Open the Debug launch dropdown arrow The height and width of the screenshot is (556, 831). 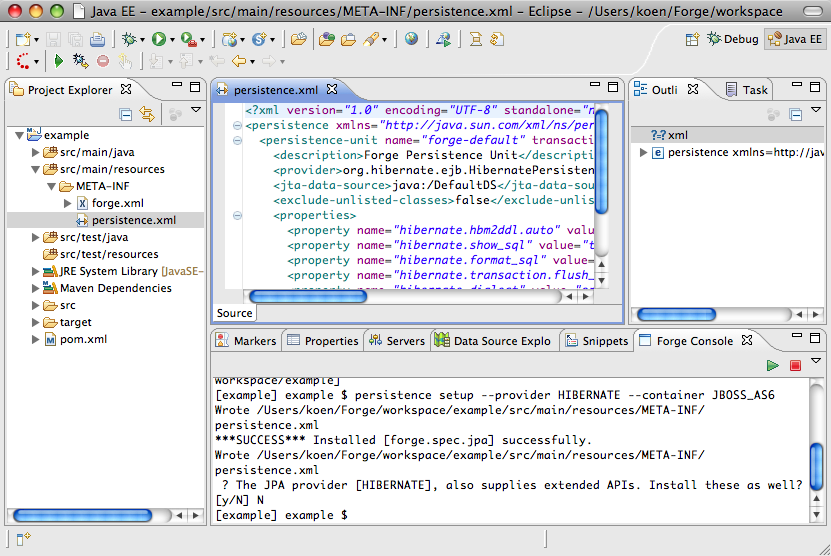coord(142,40)
